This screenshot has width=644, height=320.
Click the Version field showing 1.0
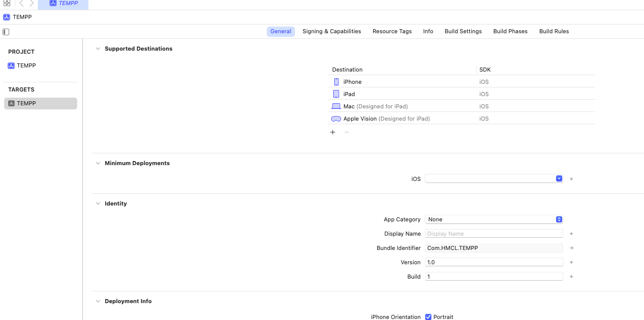coord(494,262)
